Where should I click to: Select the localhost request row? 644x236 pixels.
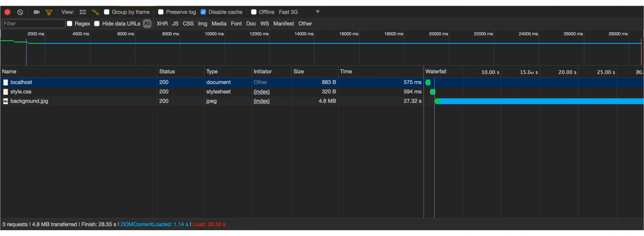click(322, 82)
